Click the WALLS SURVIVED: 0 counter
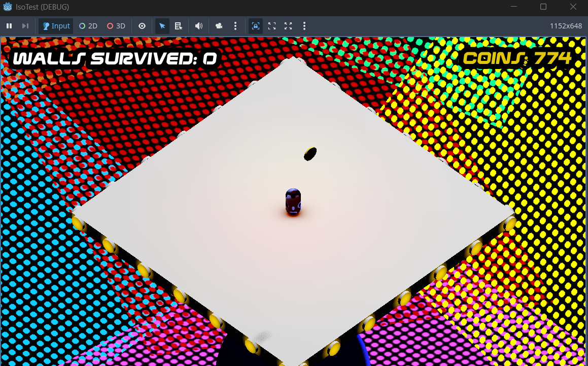 click(115, 59)
